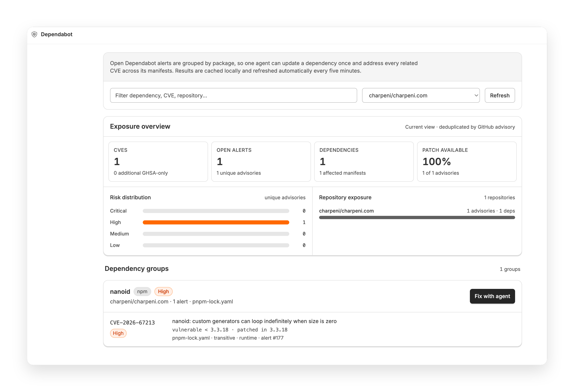Click the PATCH AVAILABLE 100% card
This screenshot has width=574, height=392.
tap(467, 162)
